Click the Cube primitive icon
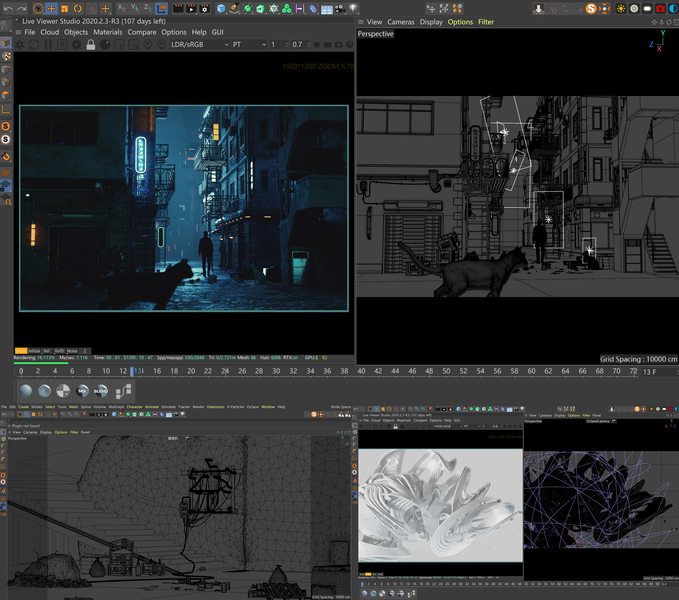The width and height of the screenshot is (679, 600). pyautogui.click(x=221, y=8)
